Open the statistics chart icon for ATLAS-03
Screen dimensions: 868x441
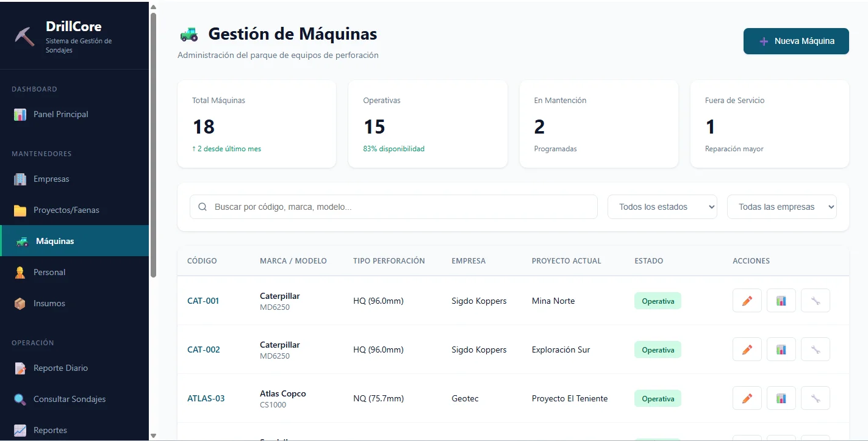coord(781,398)
